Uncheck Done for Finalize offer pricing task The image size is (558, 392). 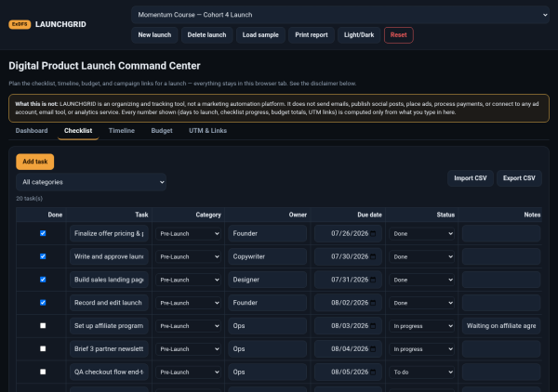pyautogui.click(x=43, y=233)
